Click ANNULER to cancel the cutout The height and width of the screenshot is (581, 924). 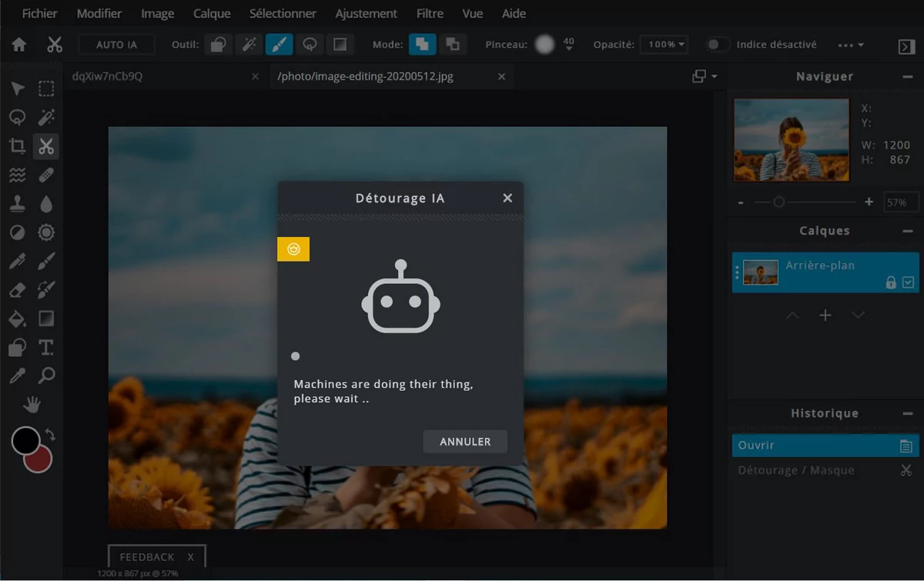(x=465, y=442)
